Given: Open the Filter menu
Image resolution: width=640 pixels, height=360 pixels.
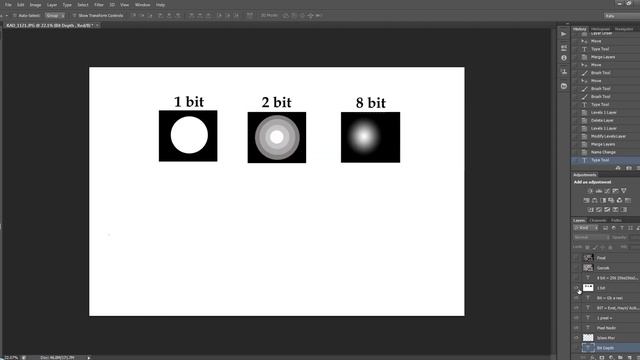Looking at the screenshot, I should pos(99,5).
